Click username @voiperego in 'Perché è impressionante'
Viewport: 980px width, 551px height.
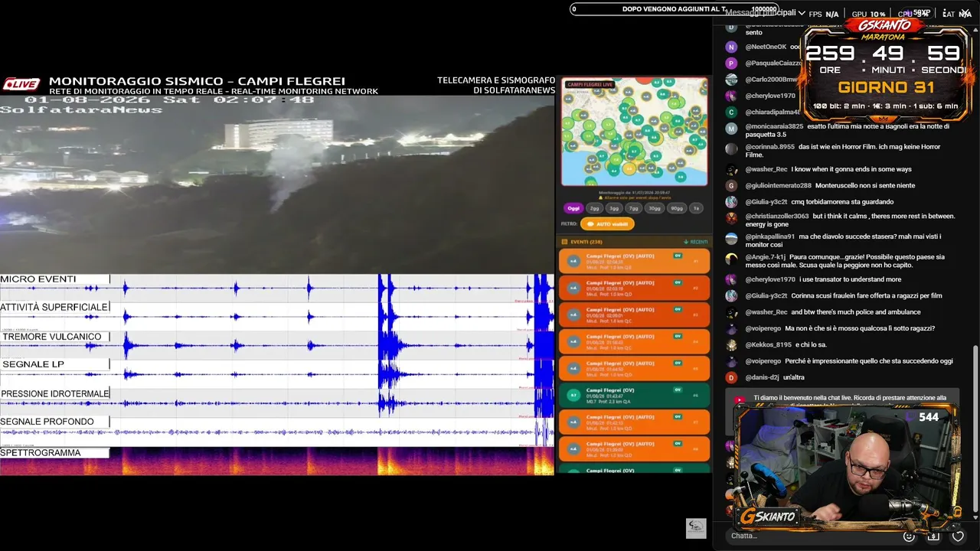coord(763,361)
